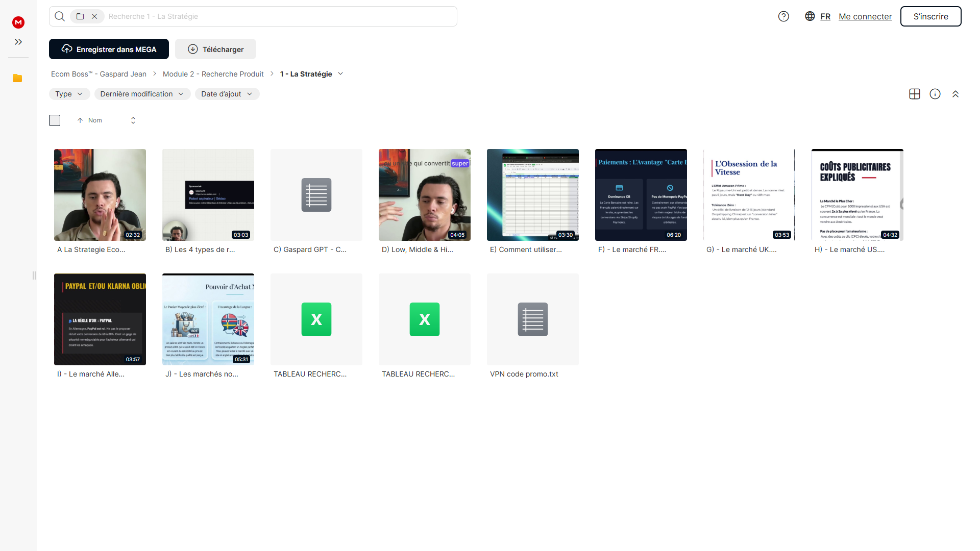Go to Ecom Boss - Gaspard Jean breadcrumb
The width and height of the screenshot is (980, 551).
tap(99, 74)
